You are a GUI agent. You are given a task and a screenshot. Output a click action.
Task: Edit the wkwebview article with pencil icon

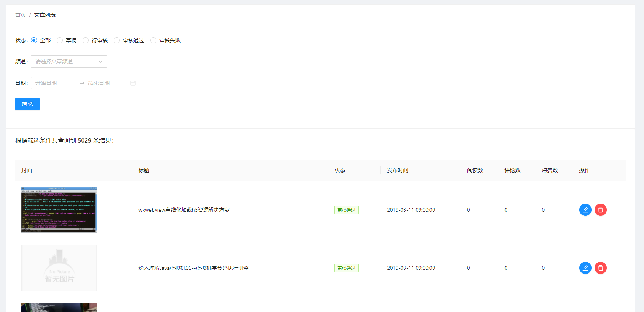[x=585, y=210]
